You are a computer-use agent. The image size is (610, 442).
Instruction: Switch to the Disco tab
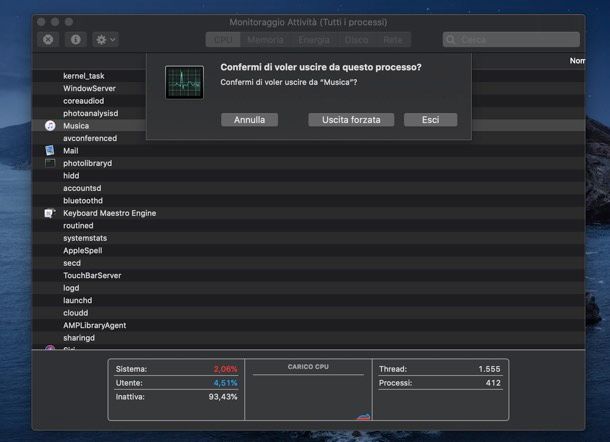[x=356, y=40]
